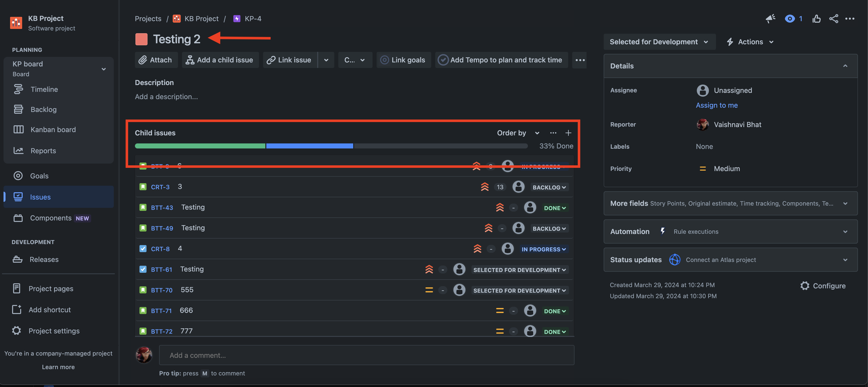
Task: Click the Assign to me link
Action: pyautogui.click(x=716, y=105)
